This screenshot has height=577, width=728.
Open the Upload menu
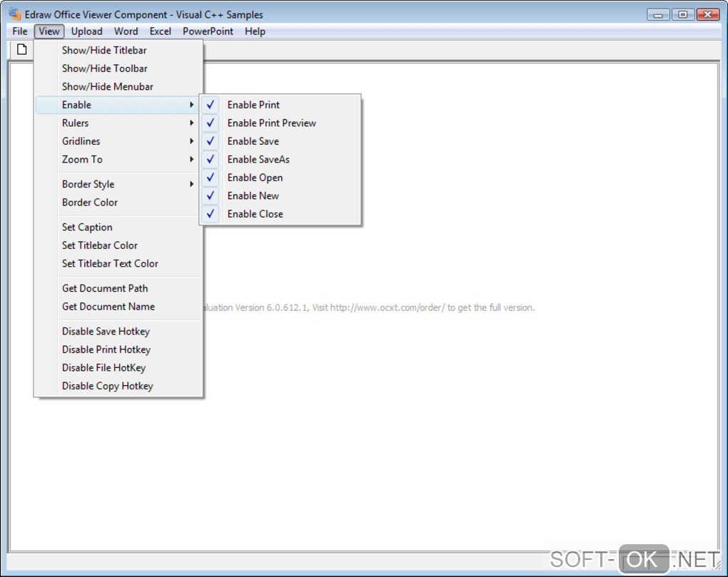[x=87, y=31]
